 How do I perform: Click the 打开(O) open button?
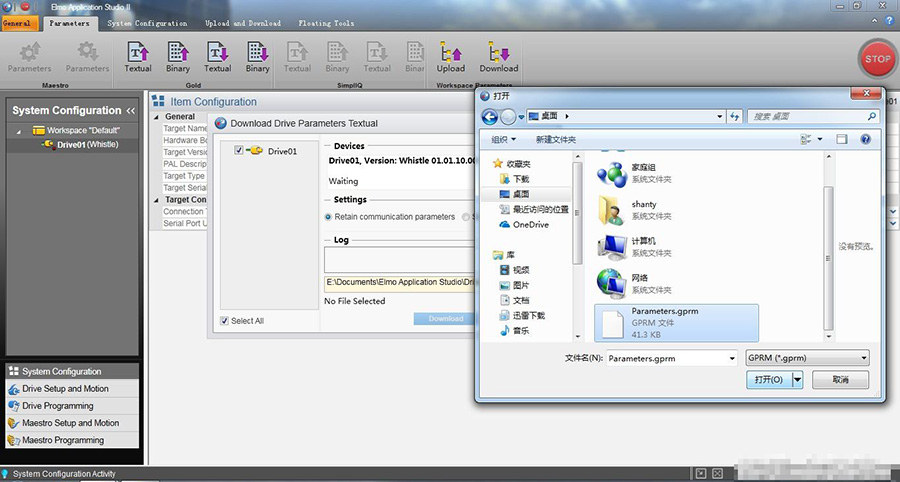768,380
